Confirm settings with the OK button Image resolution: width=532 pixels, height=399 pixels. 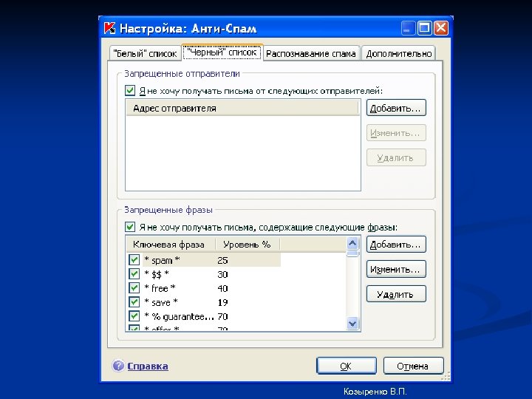click(346, 366)
